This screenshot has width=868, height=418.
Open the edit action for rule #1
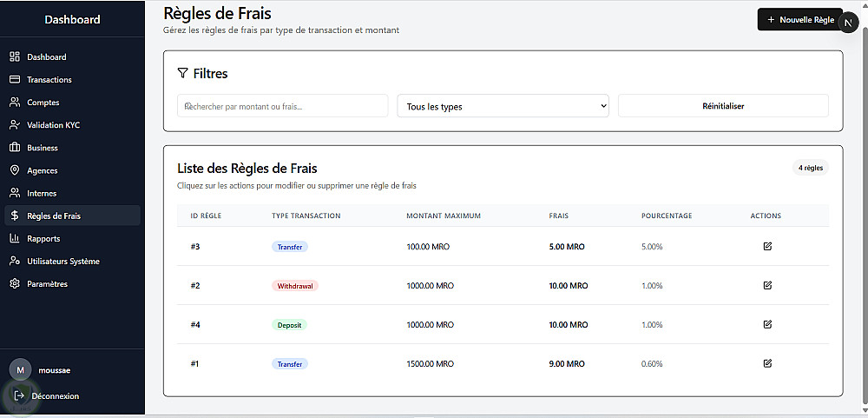(767, 363)
